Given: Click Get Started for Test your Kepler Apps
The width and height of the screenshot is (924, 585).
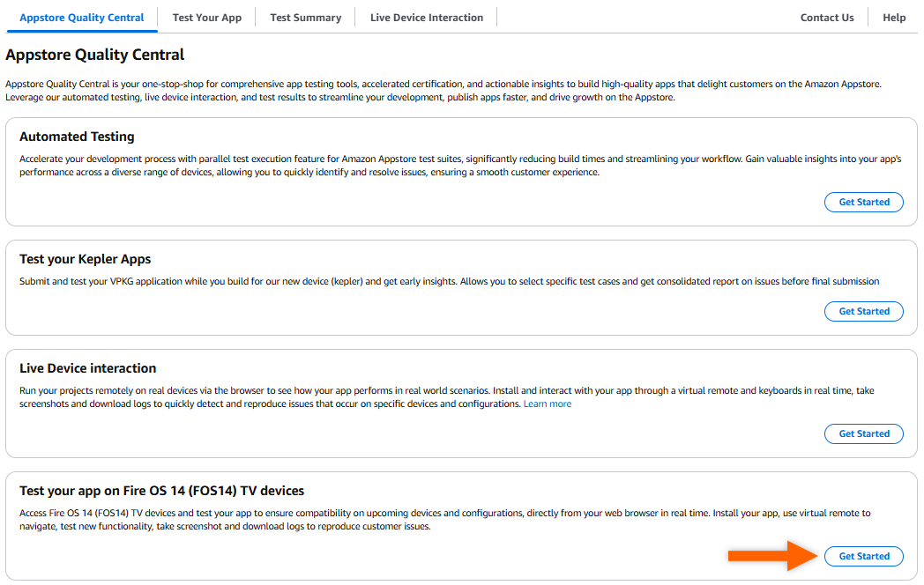Looking at the screenshot, I should point(863,311).
